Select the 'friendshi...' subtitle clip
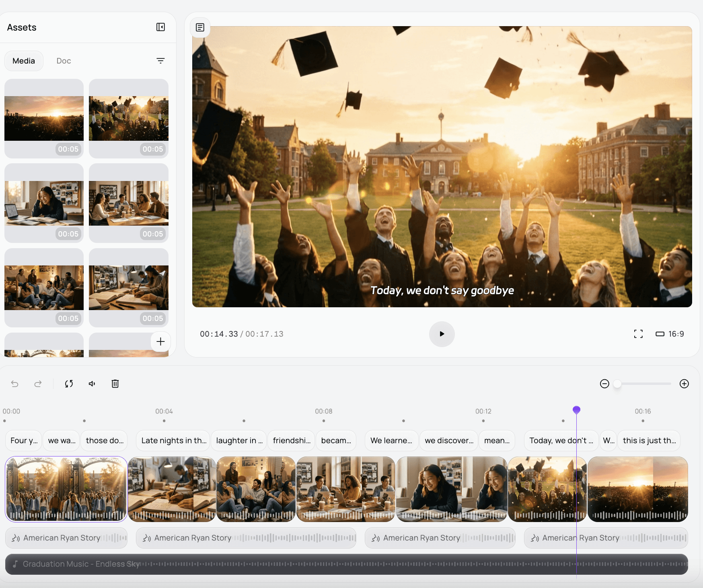This screenshot has height=588, width=703. point(292,440)
